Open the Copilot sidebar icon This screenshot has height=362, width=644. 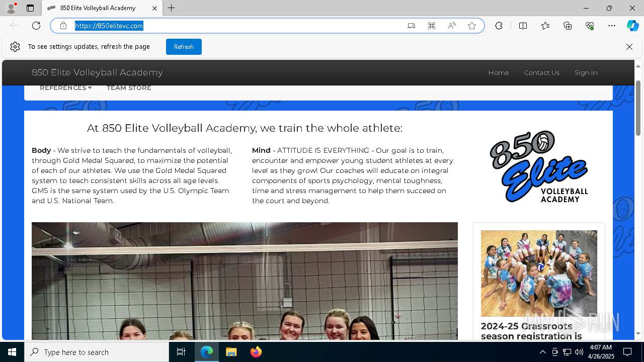(632, 26)
